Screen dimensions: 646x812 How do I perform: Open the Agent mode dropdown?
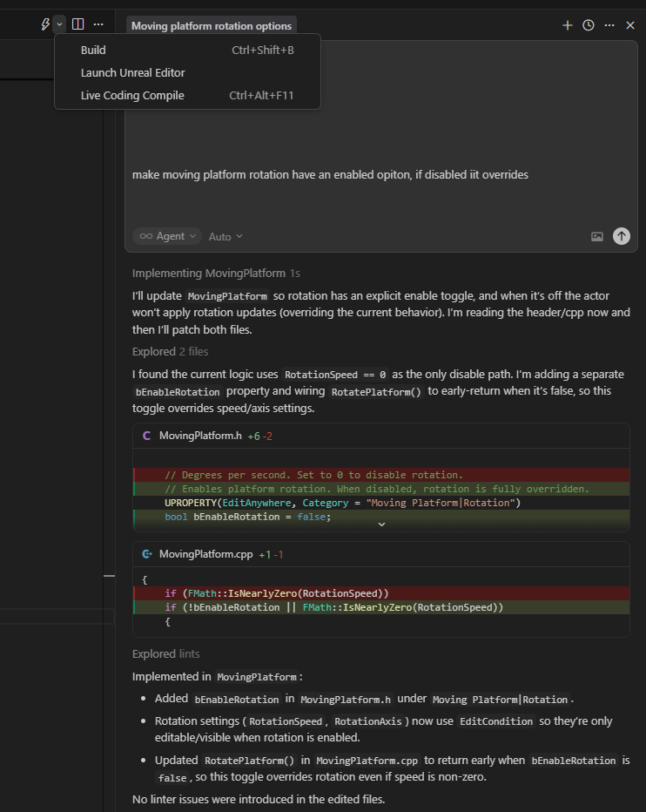(166, 236)
